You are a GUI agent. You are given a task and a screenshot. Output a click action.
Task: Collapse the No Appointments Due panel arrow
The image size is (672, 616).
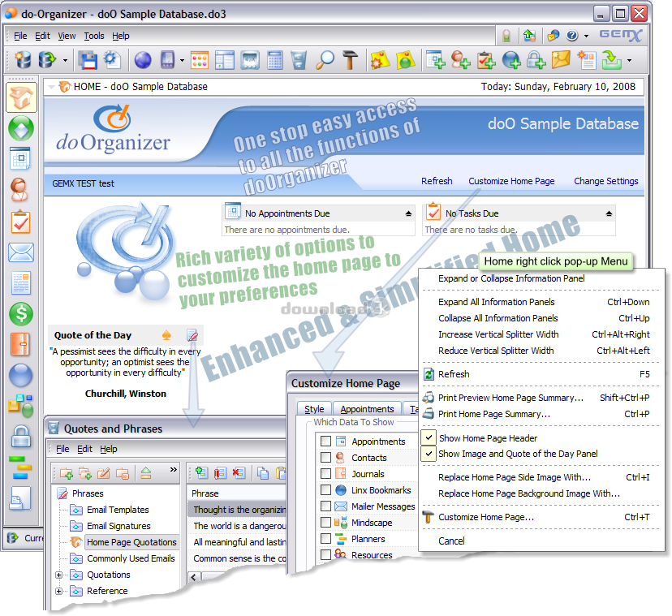(408, 213)
